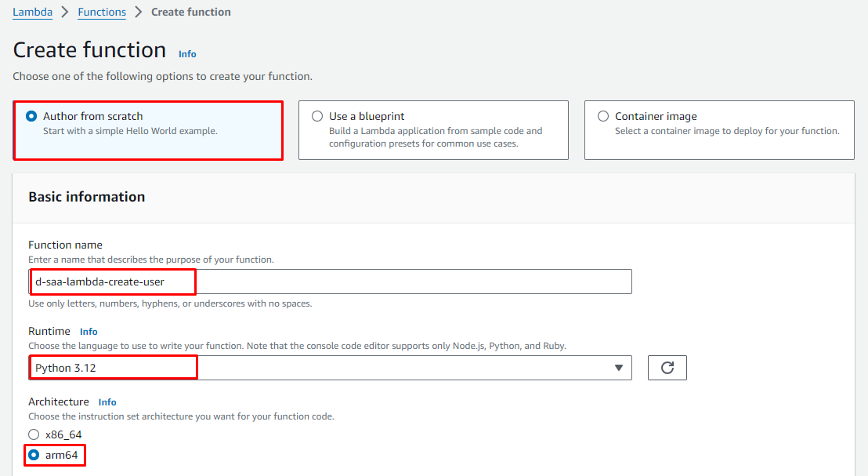This screenshot has width=868, height=476.
Task: Click the Function name field label
Action: point(65,245)
